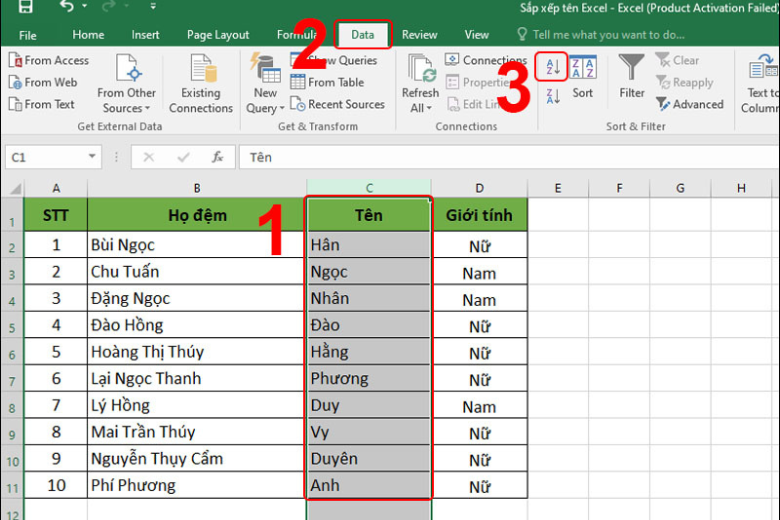
Task: Open the undo history dropdown arrow
Action: [85, 6]
